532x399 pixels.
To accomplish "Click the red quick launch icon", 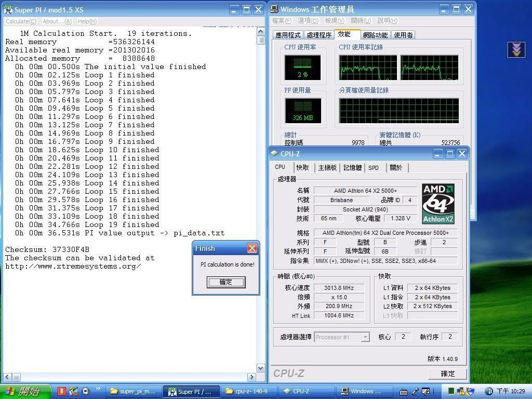I will point(61,391).
